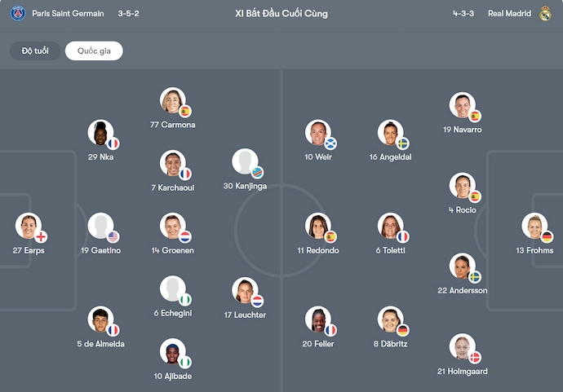Open Leuchter's player avatar
Screen dimensions: 563x392
pyautogui.click(x=244, y=291)
